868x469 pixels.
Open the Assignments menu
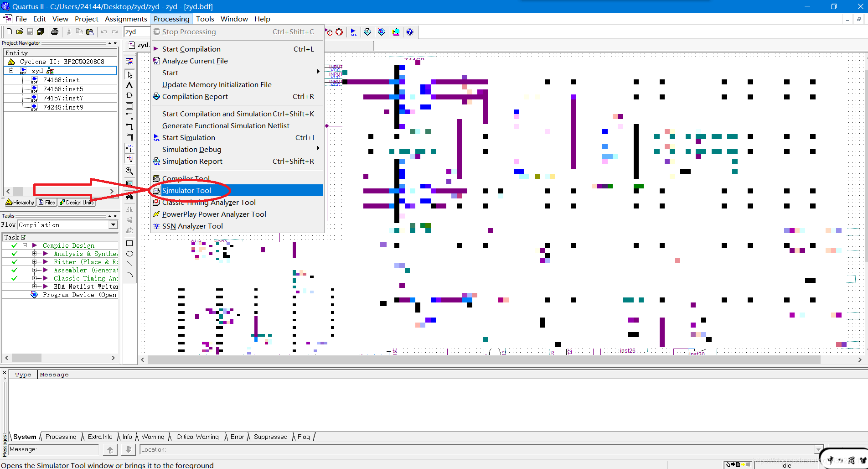pos(126,19)
